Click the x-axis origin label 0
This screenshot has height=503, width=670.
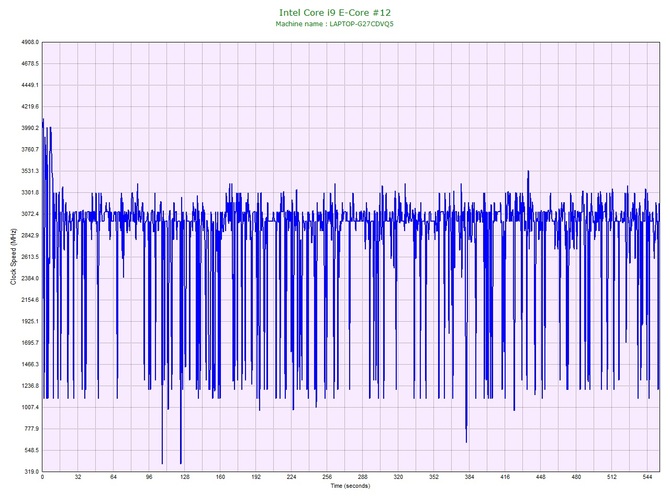pyautogui.click(x=42, y=477)
